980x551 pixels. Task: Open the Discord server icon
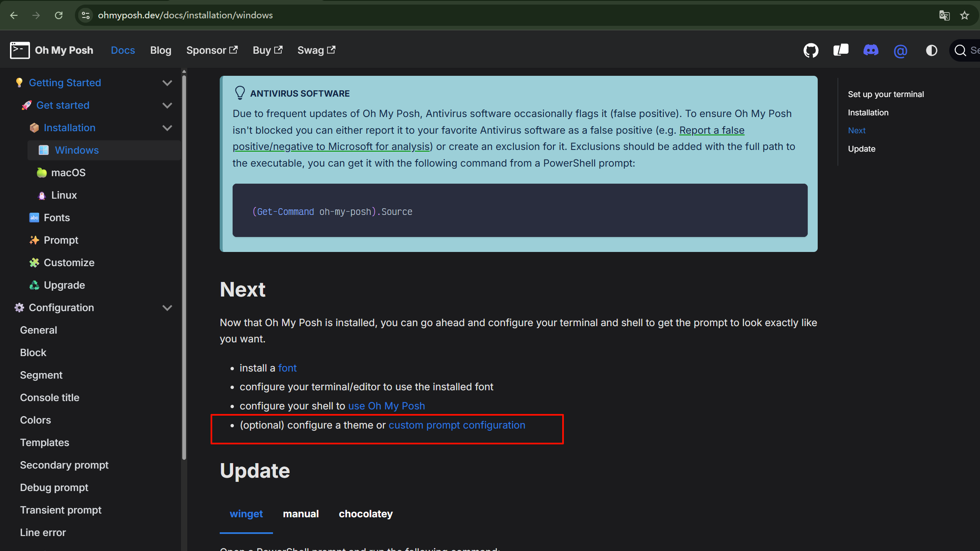click(871, 50)
